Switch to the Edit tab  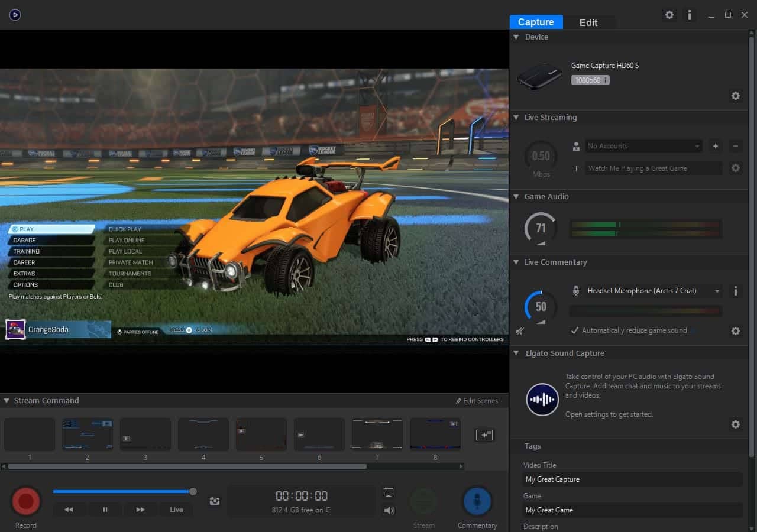click(588, 22)
